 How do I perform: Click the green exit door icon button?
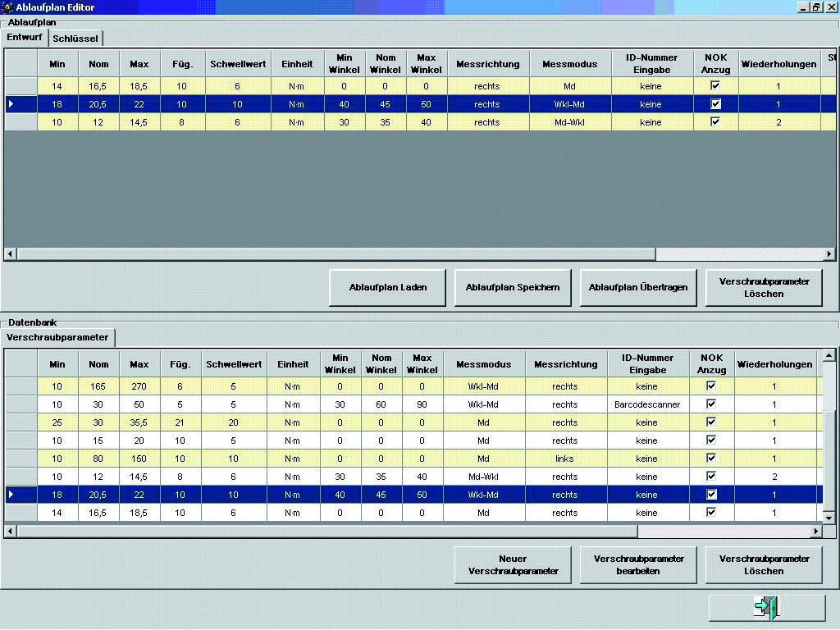pyautogui.click(x=767, y=608)
